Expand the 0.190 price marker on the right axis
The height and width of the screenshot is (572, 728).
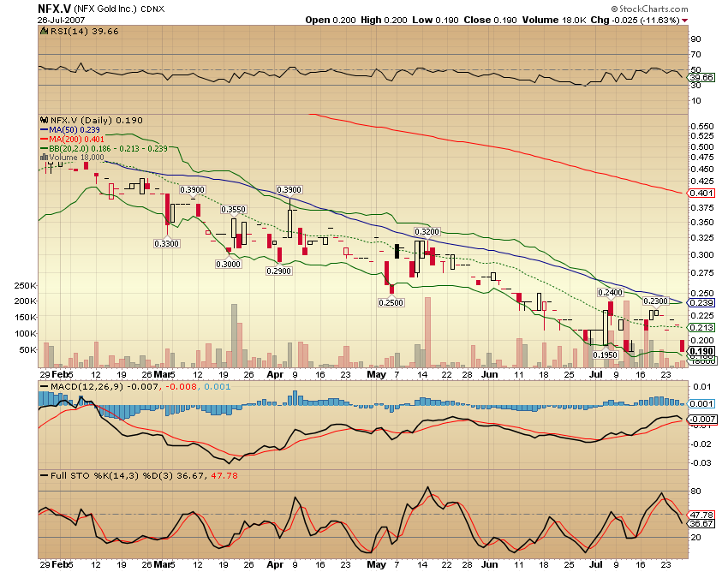click(701, 351)
